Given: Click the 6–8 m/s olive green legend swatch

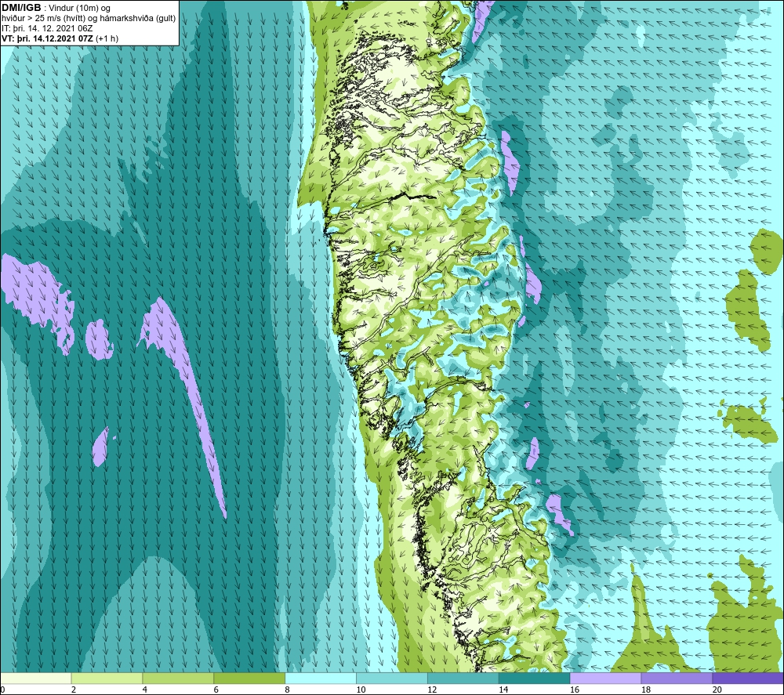Looking at the screenshot, I should click(249, 679).
